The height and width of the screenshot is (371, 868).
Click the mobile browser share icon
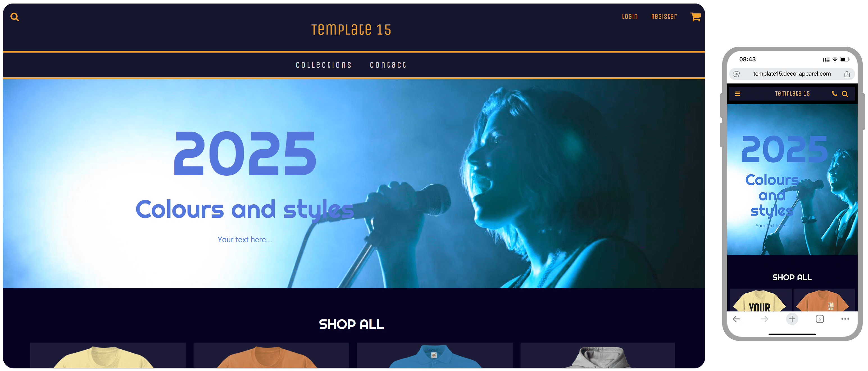847,74
